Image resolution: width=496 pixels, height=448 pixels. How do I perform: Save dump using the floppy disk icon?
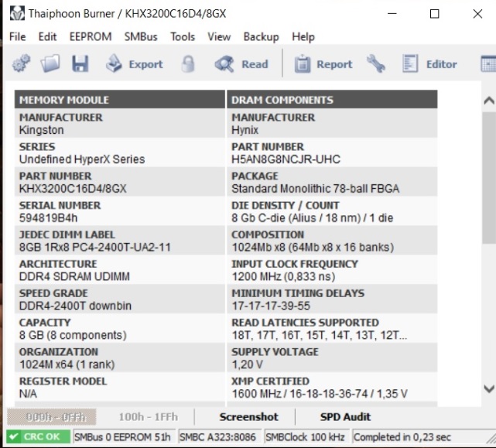coord(80,63)
